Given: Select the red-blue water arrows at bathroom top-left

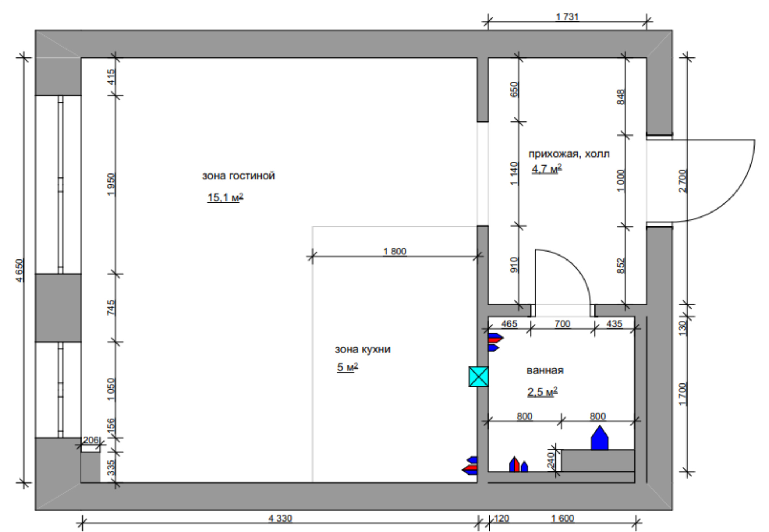Looking at the screenshot, I should 496,343.
